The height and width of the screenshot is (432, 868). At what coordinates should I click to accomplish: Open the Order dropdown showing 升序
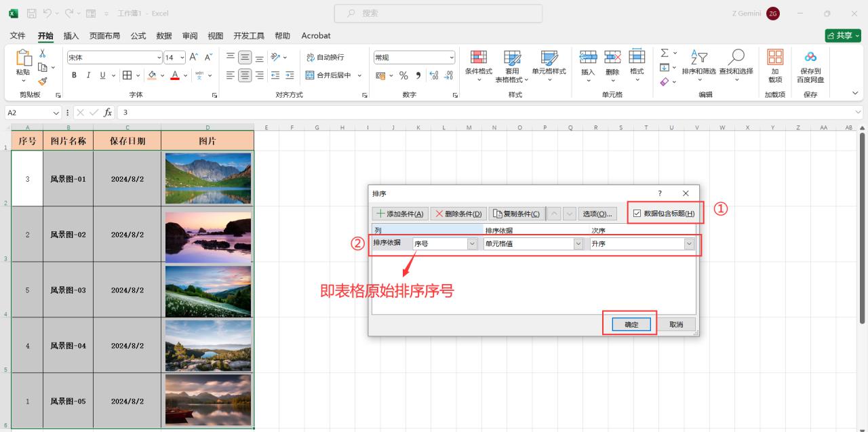tap(690, 243)
